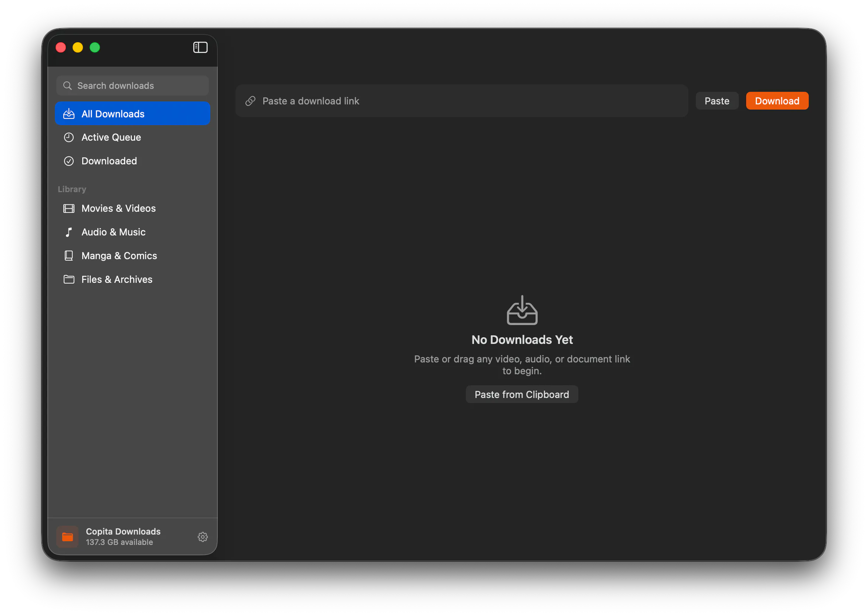Click the 137.3 GB available text

coord(120,542)
